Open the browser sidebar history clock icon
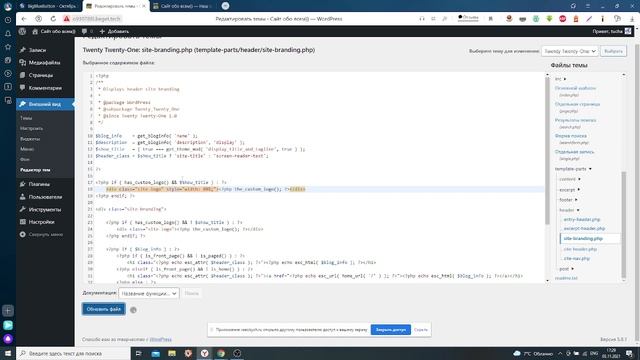Viewport: 640px width, 360px height. point(8,20)
